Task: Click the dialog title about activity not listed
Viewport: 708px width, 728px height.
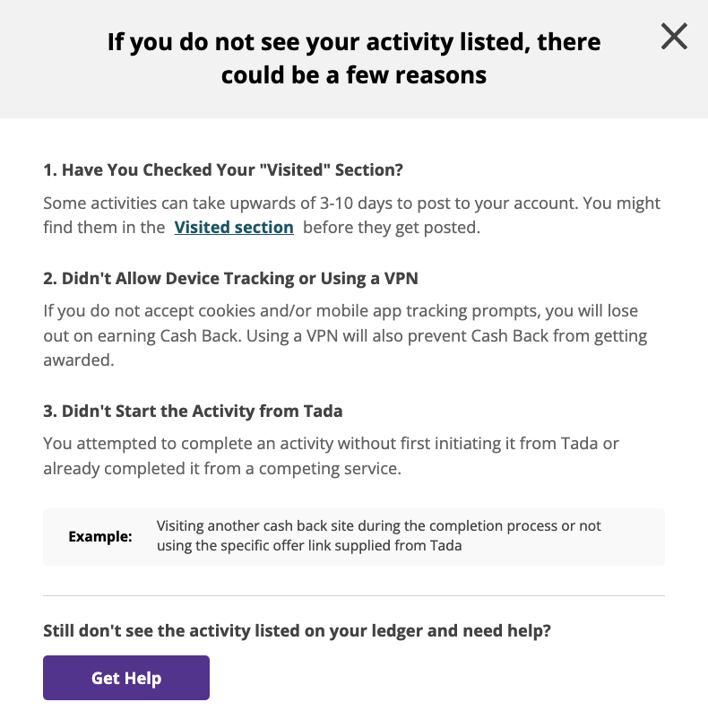Action: coord(354,58)
